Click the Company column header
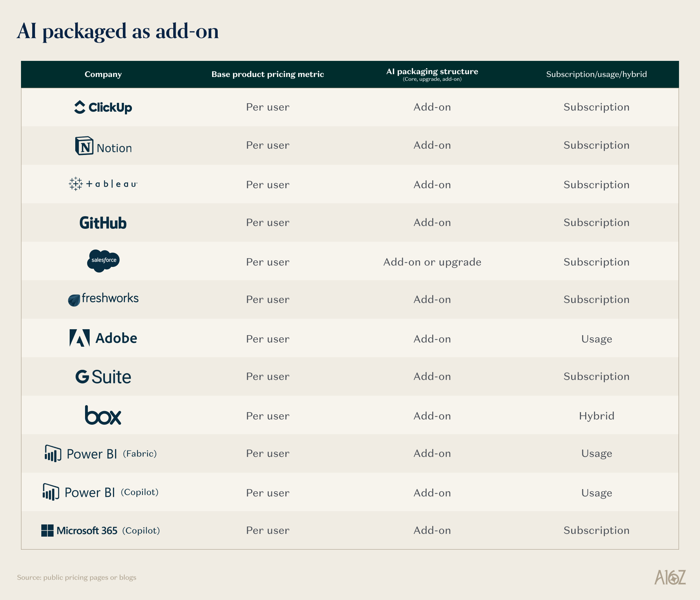Image resolution: width=700 pixels, height=600 pixels. coord(103,74)
